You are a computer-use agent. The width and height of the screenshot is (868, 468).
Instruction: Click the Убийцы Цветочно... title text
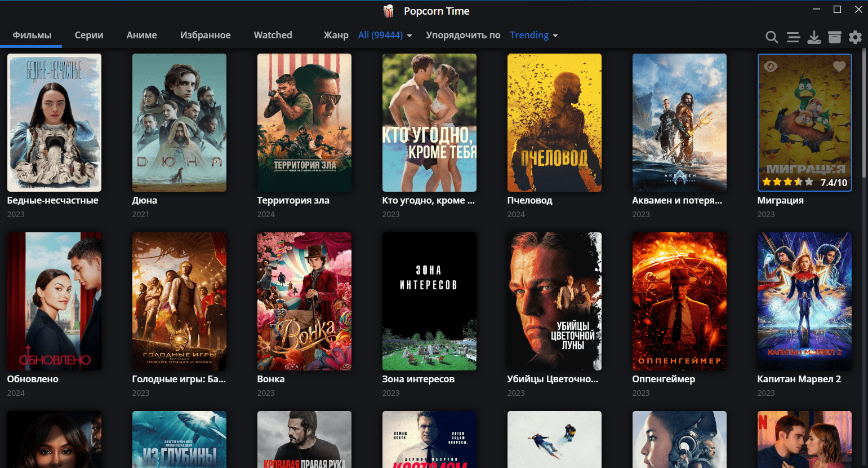coord(553,379)
